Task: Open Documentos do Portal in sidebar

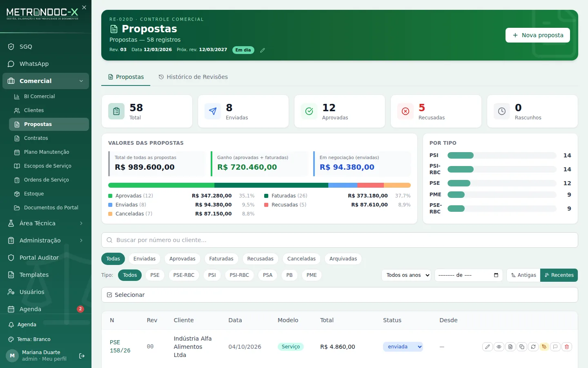Action: [x=49, y=208]
